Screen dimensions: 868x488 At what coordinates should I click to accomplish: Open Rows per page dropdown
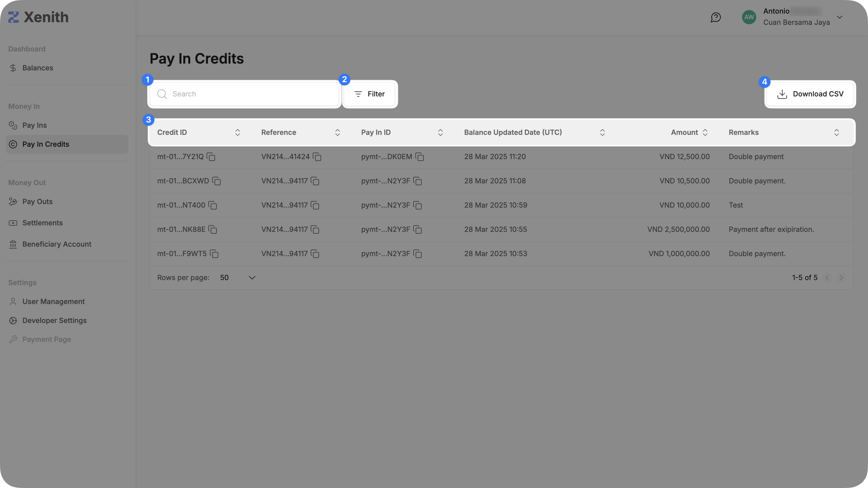(238, 278)
